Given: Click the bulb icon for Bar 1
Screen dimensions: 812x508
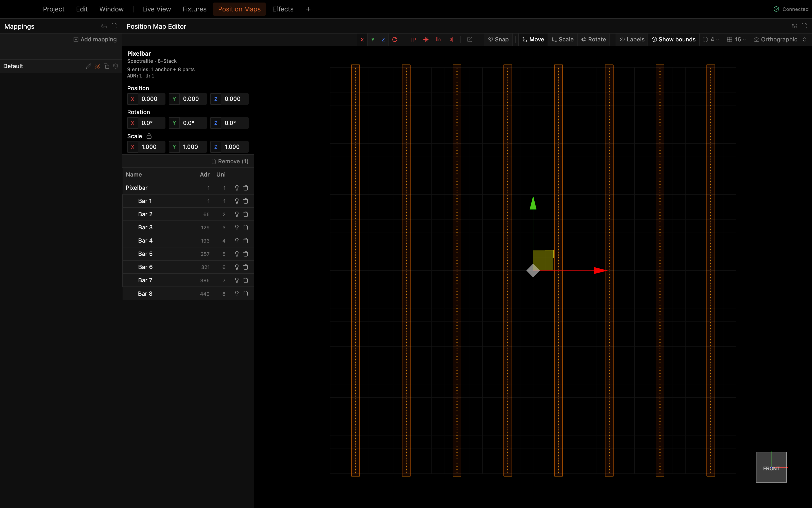Looking at the screenshot, I should pyautogui.click(x=236, y=201).
